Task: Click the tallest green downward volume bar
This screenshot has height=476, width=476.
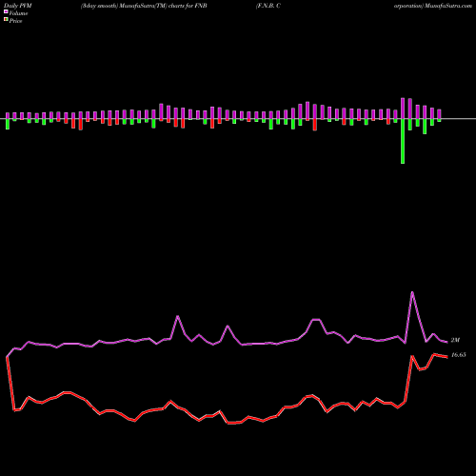Action: [x=403, y=141]
